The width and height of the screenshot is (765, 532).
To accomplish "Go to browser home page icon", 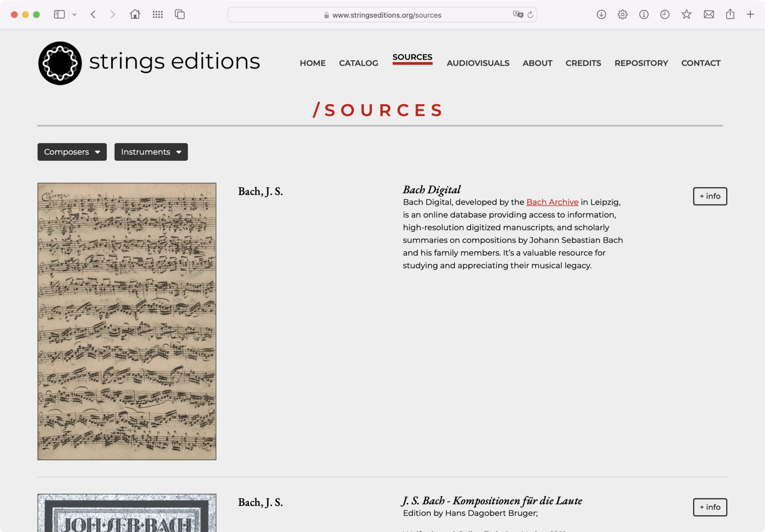I will point(135,15).
